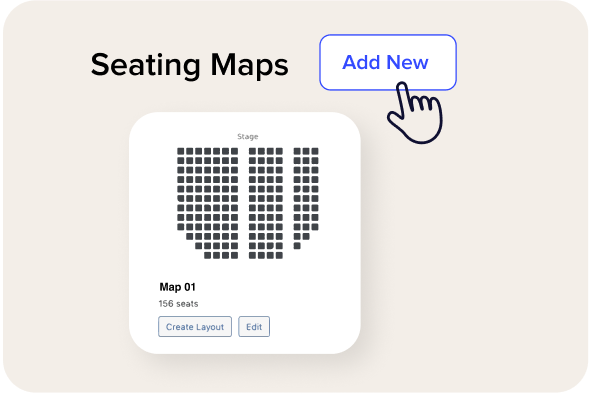Click the Edit button on Map 01

[254, 327]
